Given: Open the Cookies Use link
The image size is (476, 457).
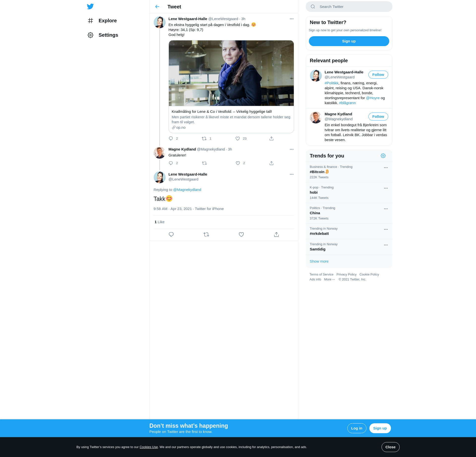Looking at the screenshot, I should [x=149, y=447].
